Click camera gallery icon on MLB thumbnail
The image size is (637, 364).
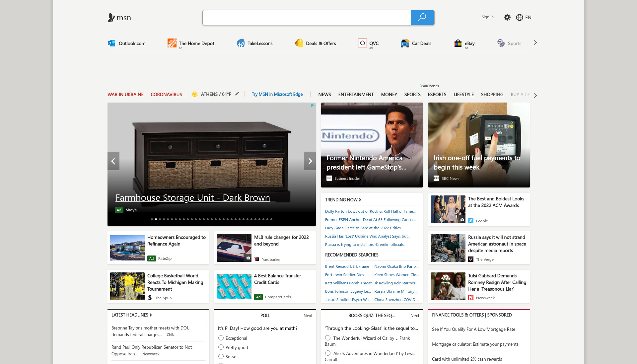coord(248,258)
